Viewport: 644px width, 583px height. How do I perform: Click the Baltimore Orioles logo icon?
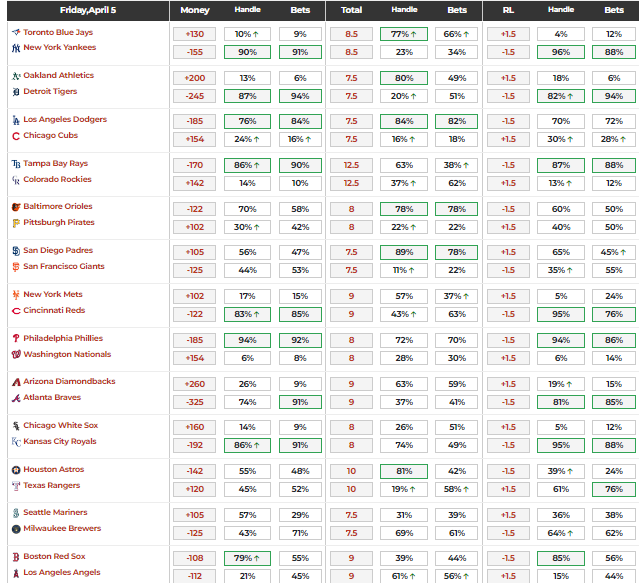[x=16, y=207]
